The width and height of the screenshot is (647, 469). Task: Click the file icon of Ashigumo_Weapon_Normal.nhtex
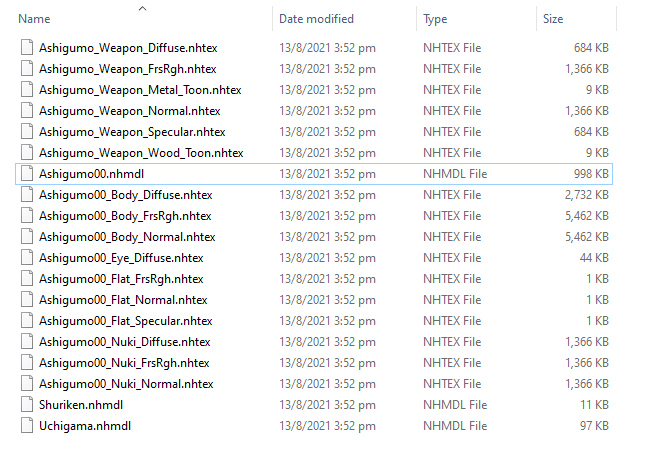[27, 111]
